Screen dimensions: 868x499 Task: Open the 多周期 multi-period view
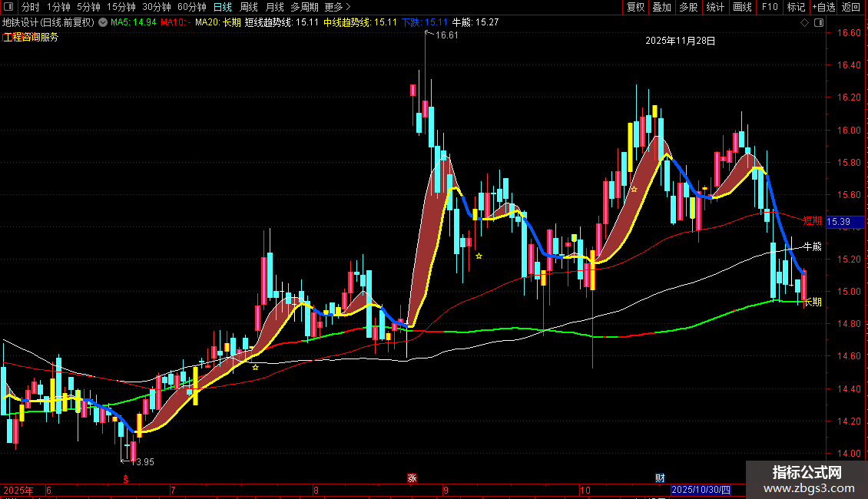click(304, 7)
